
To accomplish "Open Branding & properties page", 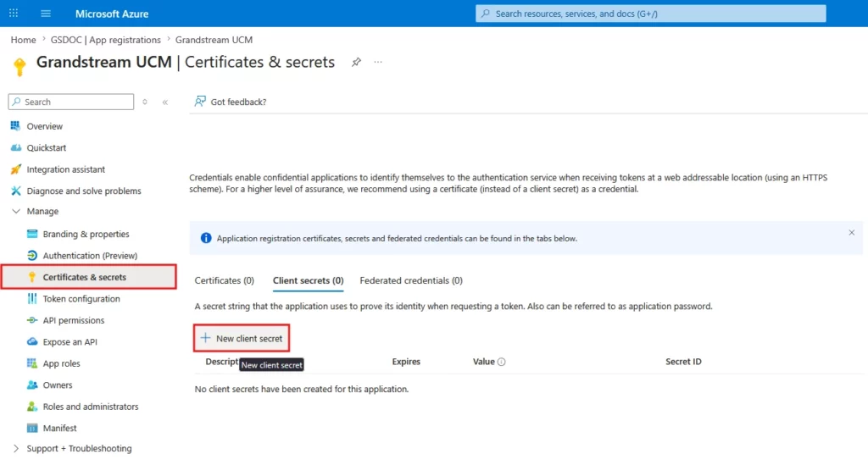I will (86, 234).
